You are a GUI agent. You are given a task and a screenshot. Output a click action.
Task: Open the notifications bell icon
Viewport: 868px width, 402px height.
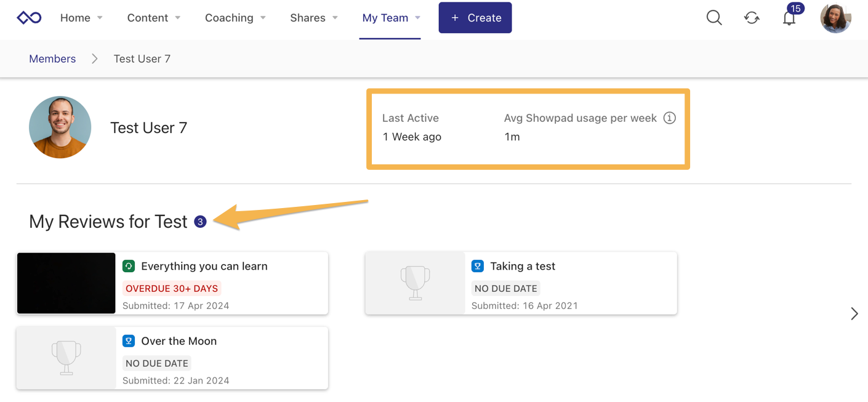789,18
